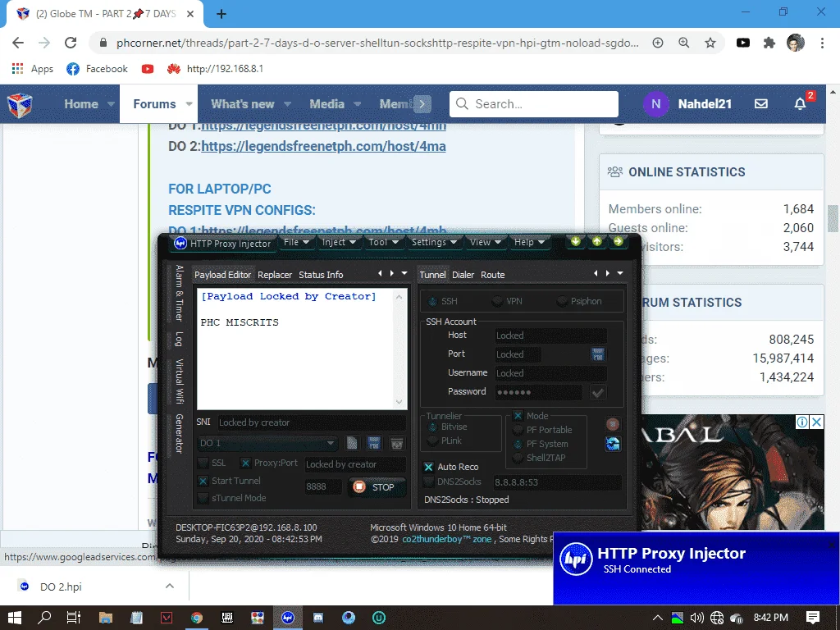Image resolution: width=840 pixels, height=630 pixels.
Task: Open Windows Start menu
Action: click(15, 618)
